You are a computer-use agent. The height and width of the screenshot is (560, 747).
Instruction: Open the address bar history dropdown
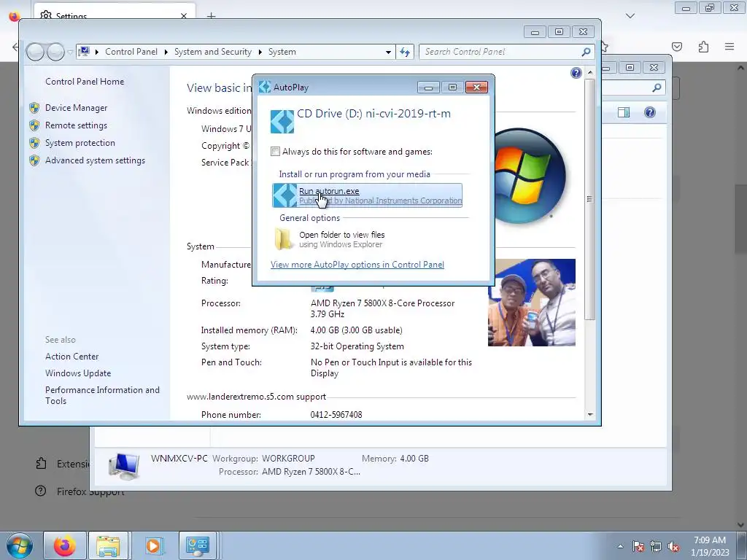click(x=388, y=52)
